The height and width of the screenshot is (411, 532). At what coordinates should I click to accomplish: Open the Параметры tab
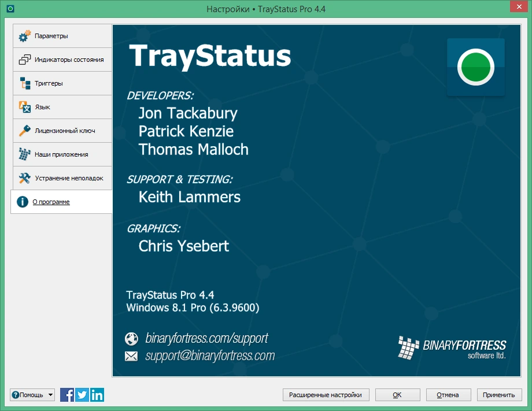click(62, 36)
